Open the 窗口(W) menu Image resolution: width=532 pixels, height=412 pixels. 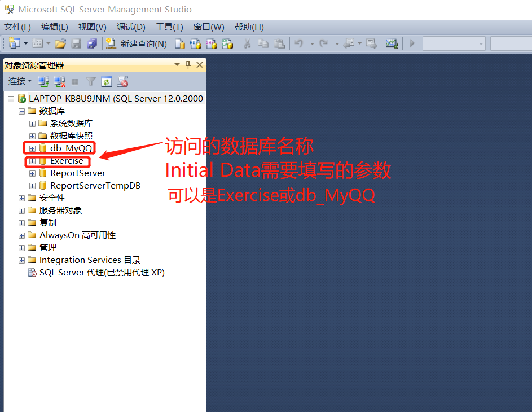pos(209,27)
